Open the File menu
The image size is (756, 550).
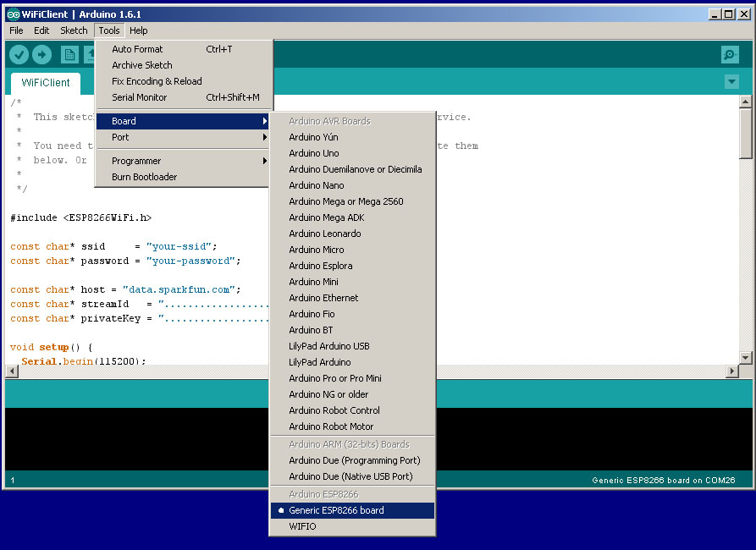pos(16,30)
